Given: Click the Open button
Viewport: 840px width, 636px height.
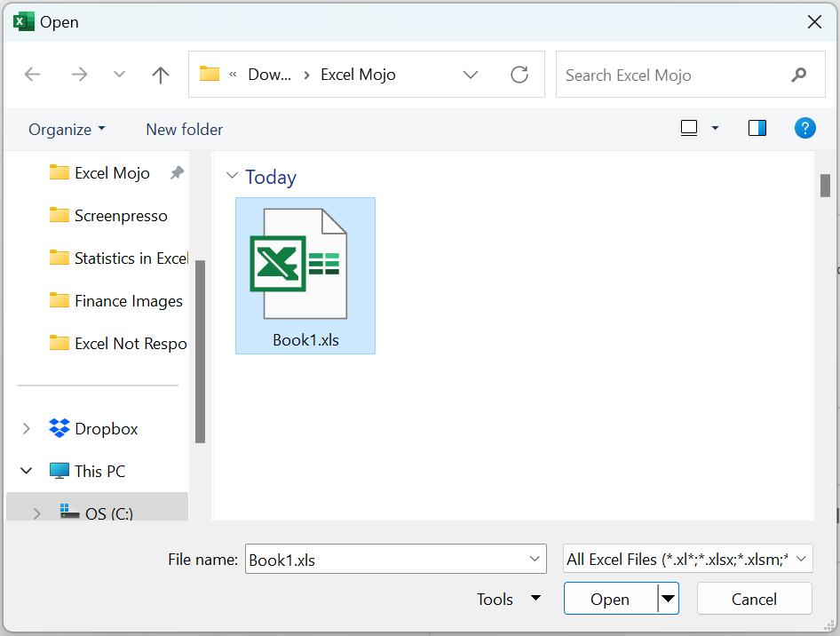Looking at the screenshot, I should (610, 599).
